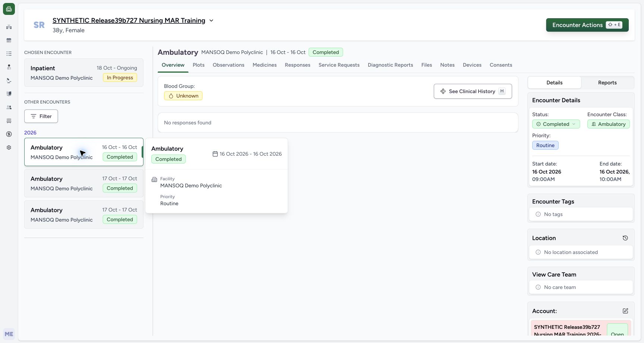
Task: Click See Clinical History button
Action: pos(473,91)
